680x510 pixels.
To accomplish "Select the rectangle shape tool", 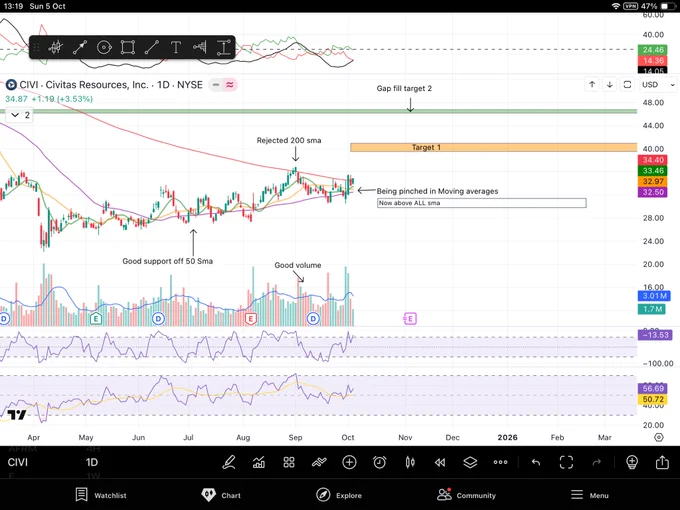I will click(x=128, y=47).
